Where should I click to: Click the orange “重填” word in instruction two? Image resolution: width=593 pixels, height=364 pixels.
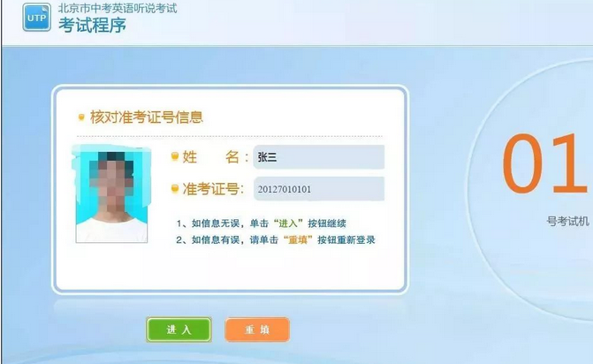(298, 240)
